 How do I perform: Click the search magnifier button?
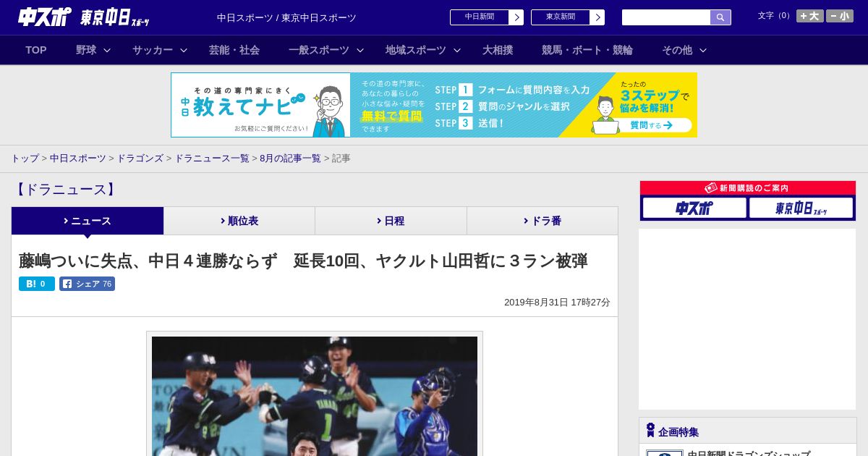tap(720, 17)
